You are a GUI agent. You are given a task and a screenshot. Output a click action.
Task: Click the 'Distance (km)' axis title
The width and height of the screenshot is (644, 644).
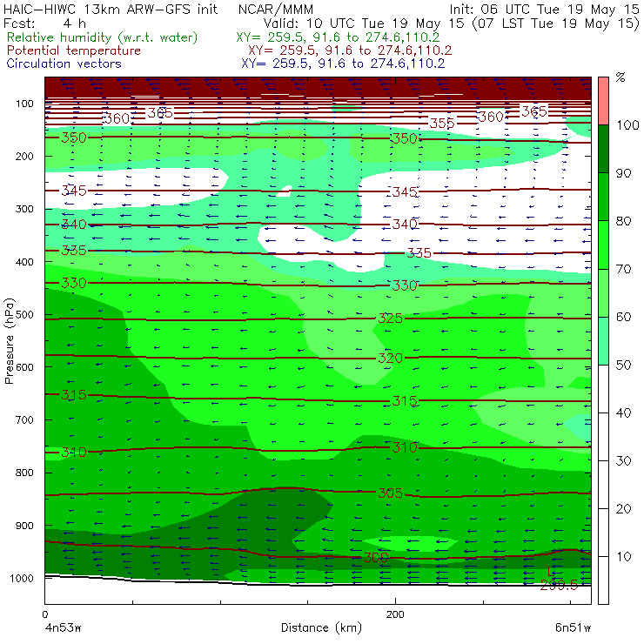click(x=321, y=627)
